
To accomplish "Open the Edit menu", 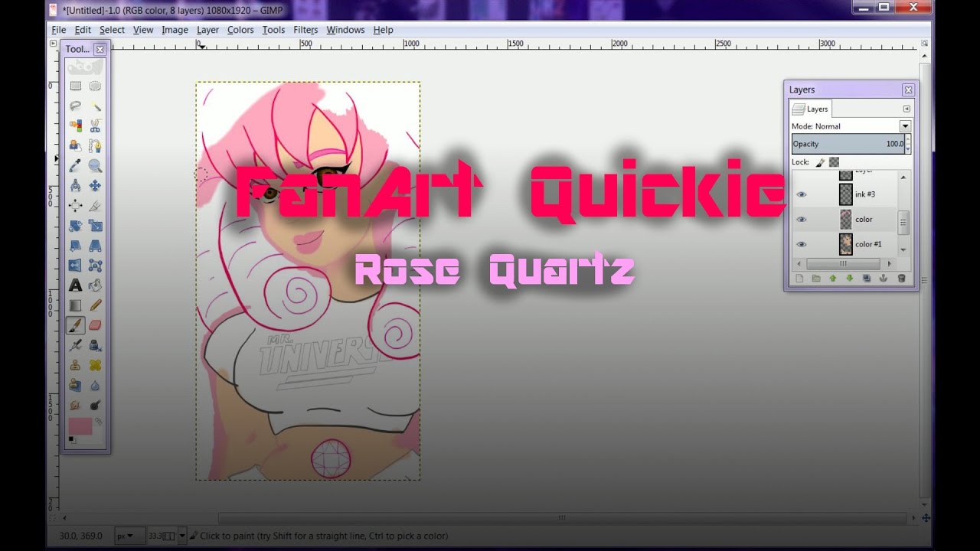I will 83,30.
